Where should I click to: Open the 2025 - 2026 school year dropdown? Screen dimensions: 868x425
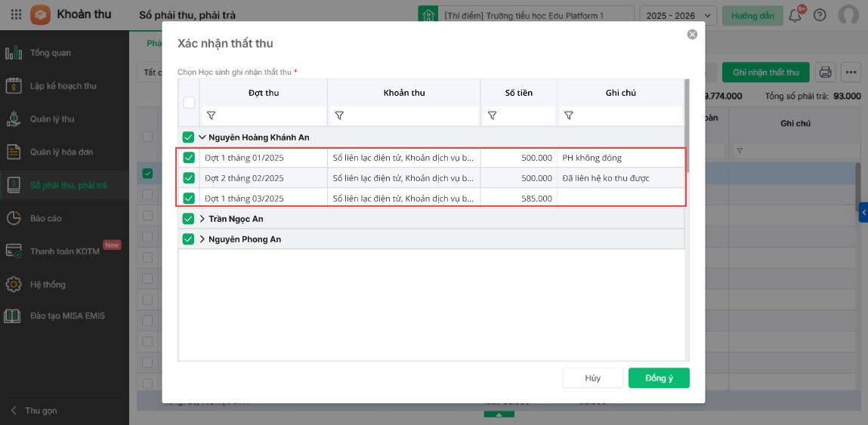tap(678, 15)
